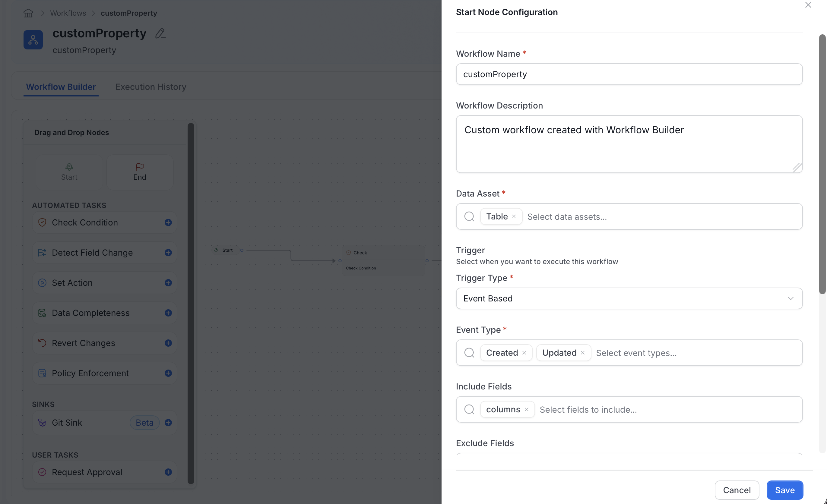The image size is (827, 504).
Task: Add Request Approval plus icon
Action: tap(168, 472)
